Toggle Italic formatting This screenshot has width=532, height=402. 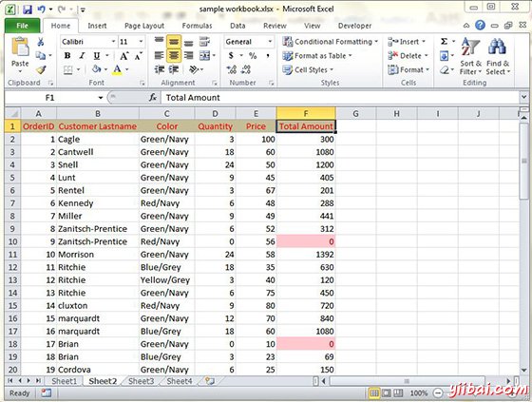point(82,56)
